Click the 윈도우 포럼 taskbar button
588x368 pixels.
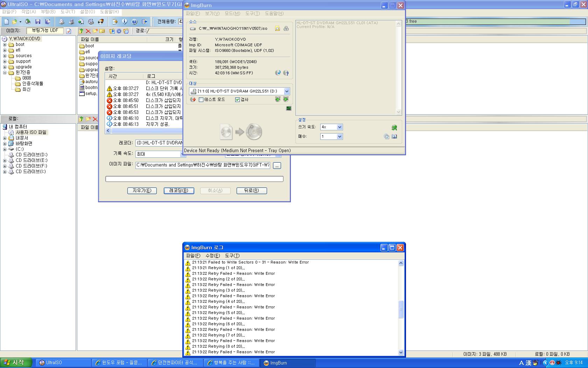[119, 363]
